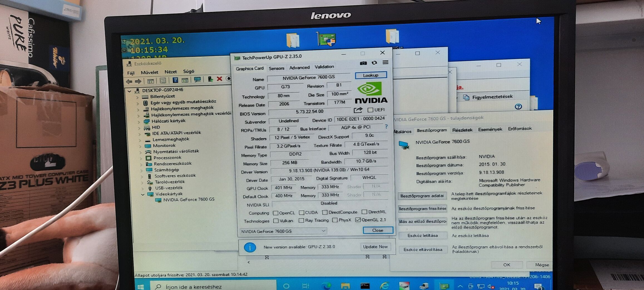Click the properties sheet icon in Eszközkezelő toolbar

pyautogui.click(x=163, y=81)
